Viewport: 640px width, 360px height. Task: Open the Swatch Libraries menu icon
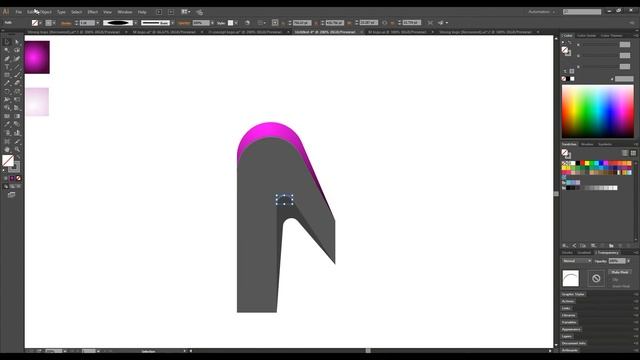[565, 245]
